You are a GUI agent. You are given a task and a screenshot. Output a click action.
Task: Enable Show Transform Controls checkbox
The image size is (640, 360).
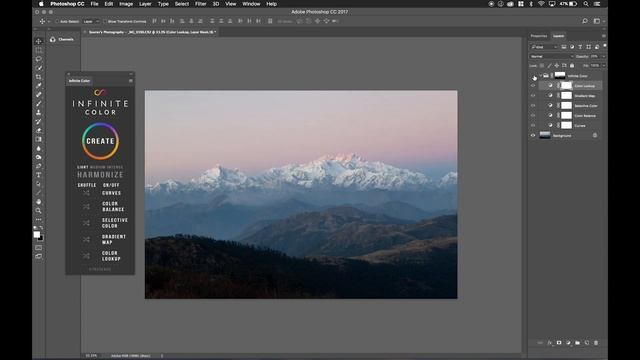[x=105, y=21]
